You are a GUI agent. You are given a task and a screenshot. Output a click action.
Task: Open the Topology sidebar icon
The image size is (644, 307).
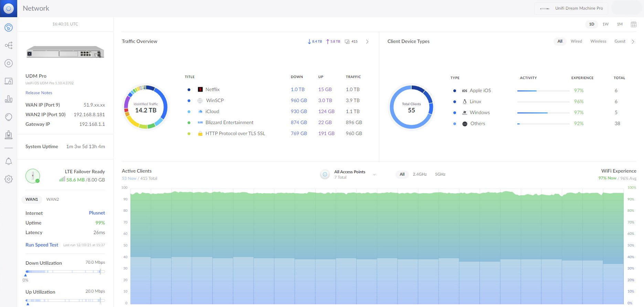point(9,45)
